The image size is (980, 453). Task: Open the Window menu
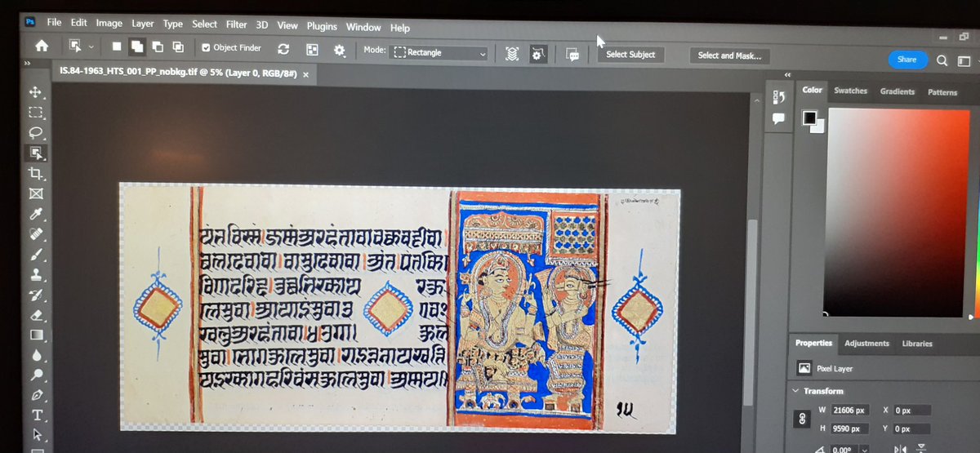click(363, 28)
